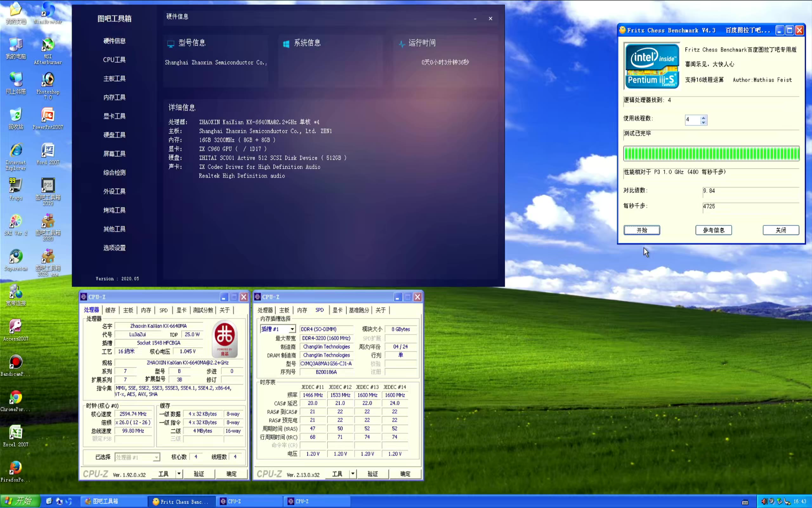Select the 回收站 recycle bin icon
Viewport: 812px width, 508px height.
[x=15, y=118]
